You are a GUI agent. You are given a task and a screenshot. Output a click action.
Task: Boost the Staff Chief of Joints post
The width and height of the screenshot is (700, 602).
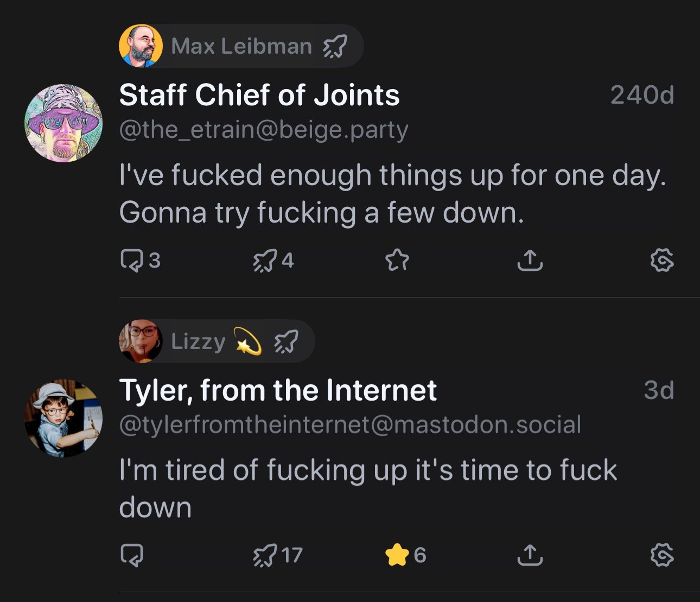click(x=265, y=260)
